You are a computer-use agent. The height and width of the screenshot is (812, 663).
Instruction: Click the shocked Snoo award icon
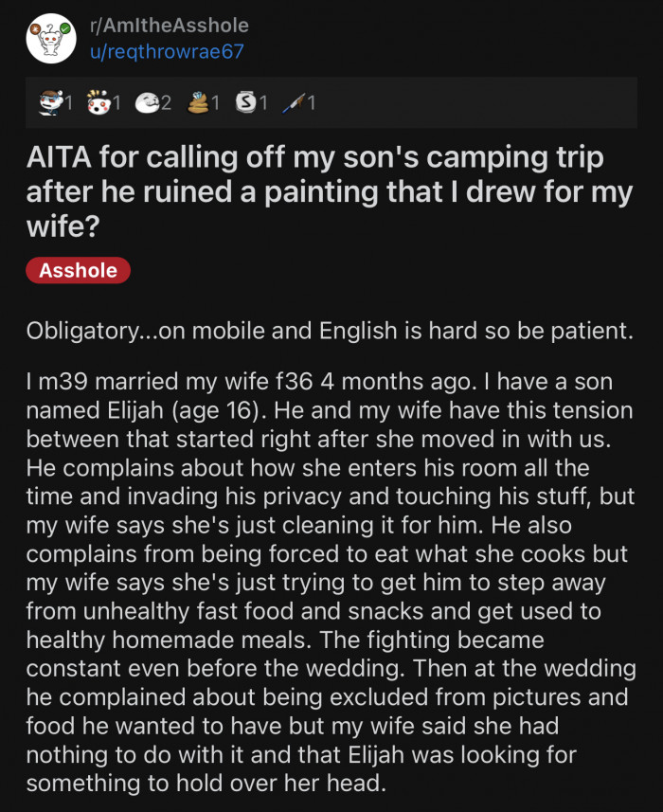99,106
